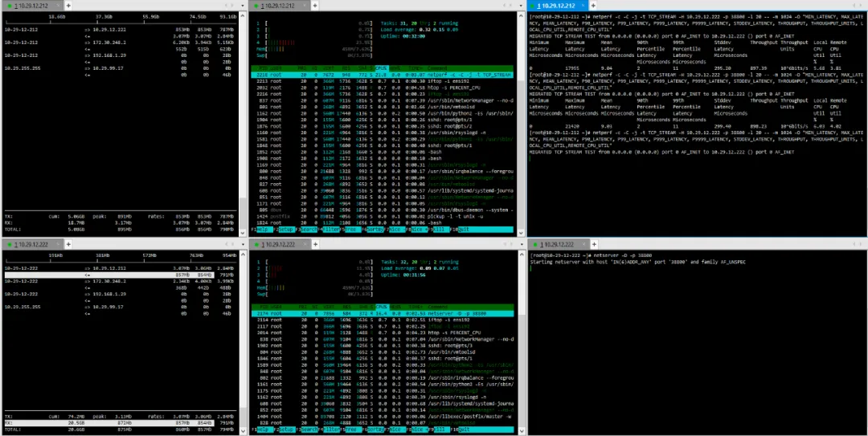The width and height of the screenshot is (868, 436).
Task: Click the tab scroll-left arrow in the 10.29.12.212 iftop pane
Action: pyautogui.click(x=226, y=6)
